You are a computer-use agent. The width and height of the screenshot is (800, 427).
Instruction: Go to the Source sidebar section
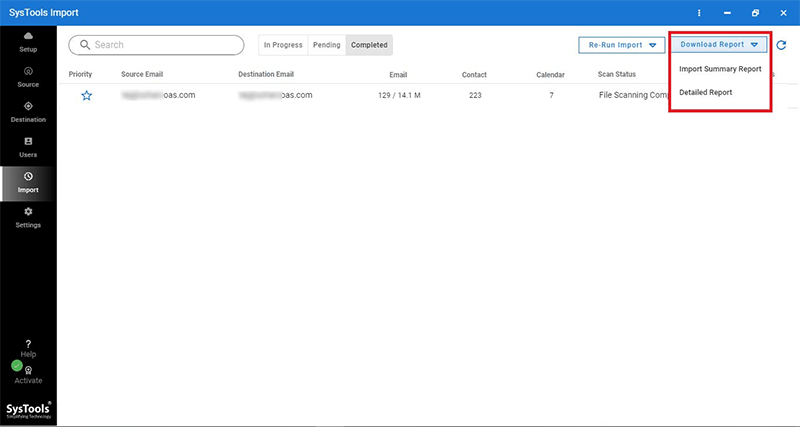click(28, 77)
